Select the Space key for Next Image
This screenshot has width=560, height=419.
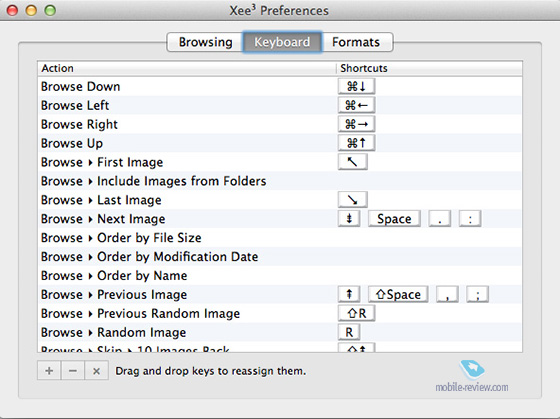pyautogui.click(x=394, y=219)
